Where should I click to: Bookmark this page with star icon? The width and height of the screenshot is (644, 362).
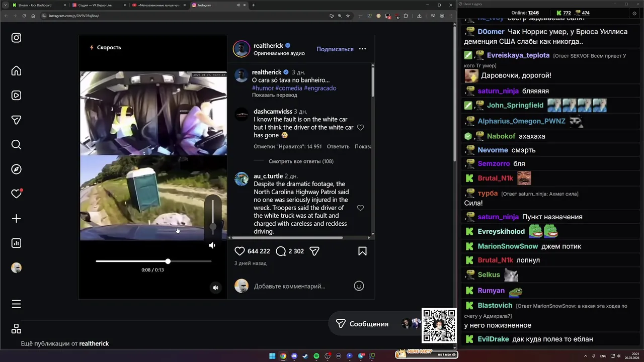pos(348,16)
